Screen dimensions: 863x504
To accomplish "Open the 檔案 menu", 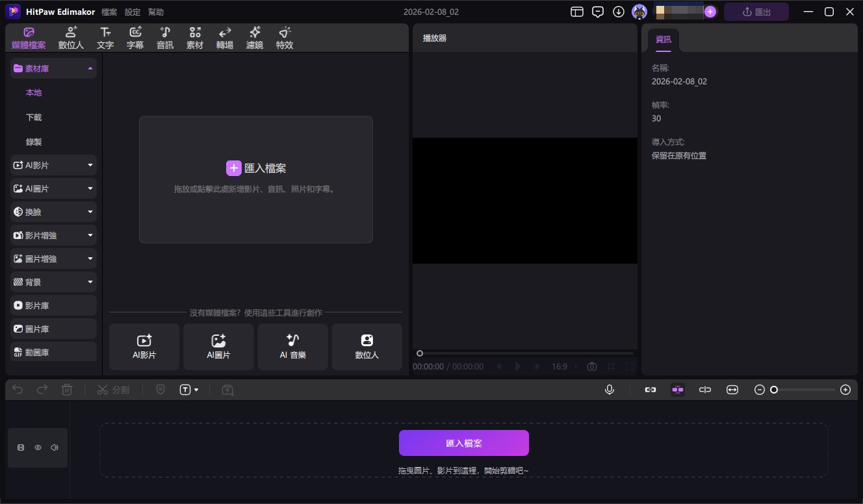I will (109, 11).
